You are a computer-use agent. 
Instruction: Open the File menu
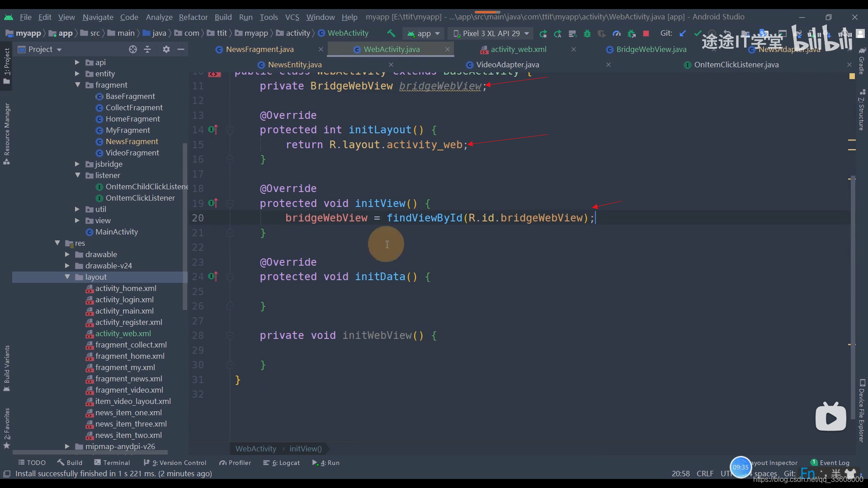click(25, 17)
